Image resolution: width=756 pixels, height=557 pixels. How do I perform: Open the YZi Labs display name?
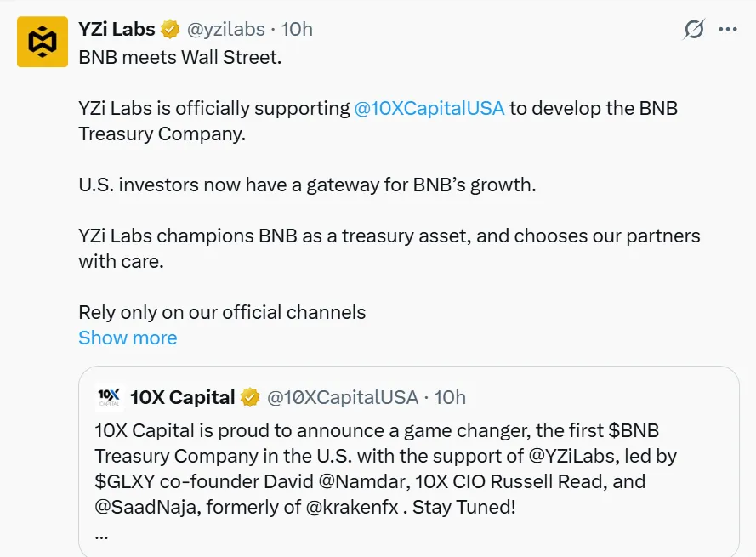point(117,30)
